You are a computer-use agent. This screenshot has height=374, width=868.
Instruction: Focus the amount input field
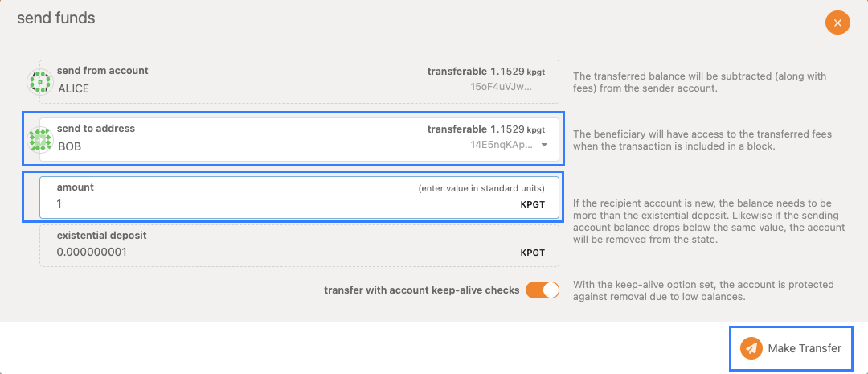[299, 197]
